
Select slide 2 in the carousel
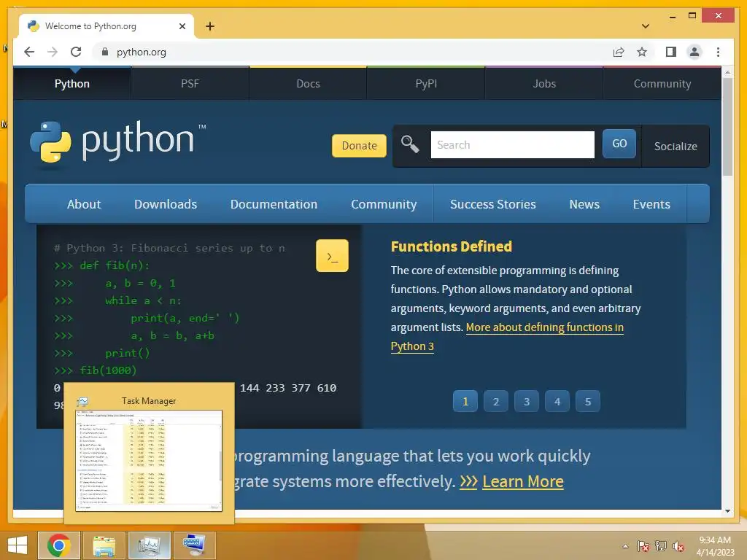point(496,402)
